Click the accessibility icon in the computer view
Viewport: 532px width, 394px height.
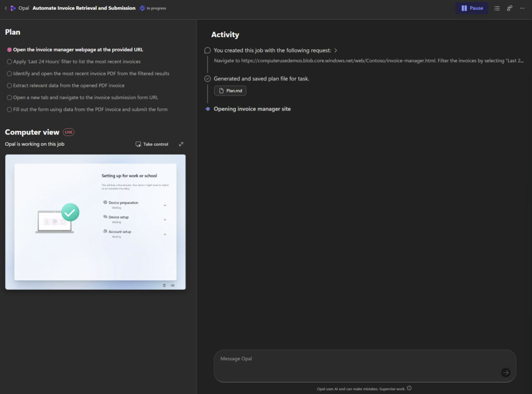(x=164, y=285)
